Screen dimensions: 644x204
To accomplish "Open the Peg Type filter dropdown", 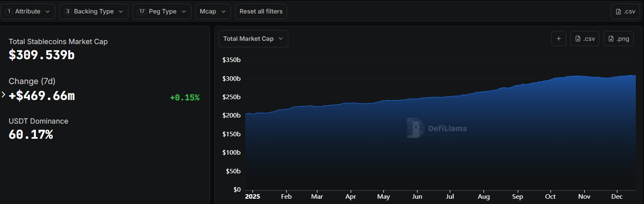I will (162, 11).
